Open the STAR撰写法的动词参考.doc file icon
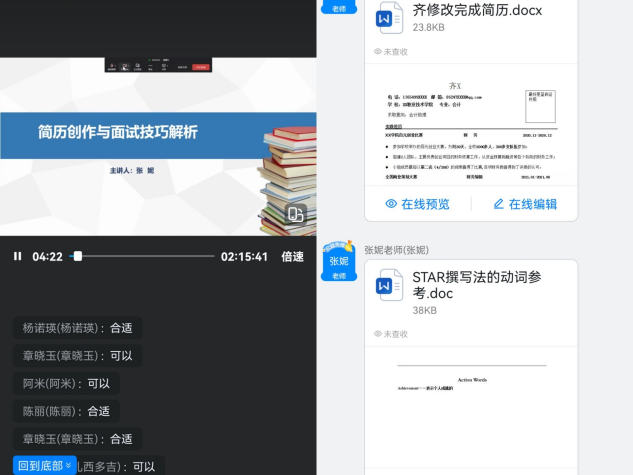Screen dimensions: 633x475 click(x=389, y=286)
